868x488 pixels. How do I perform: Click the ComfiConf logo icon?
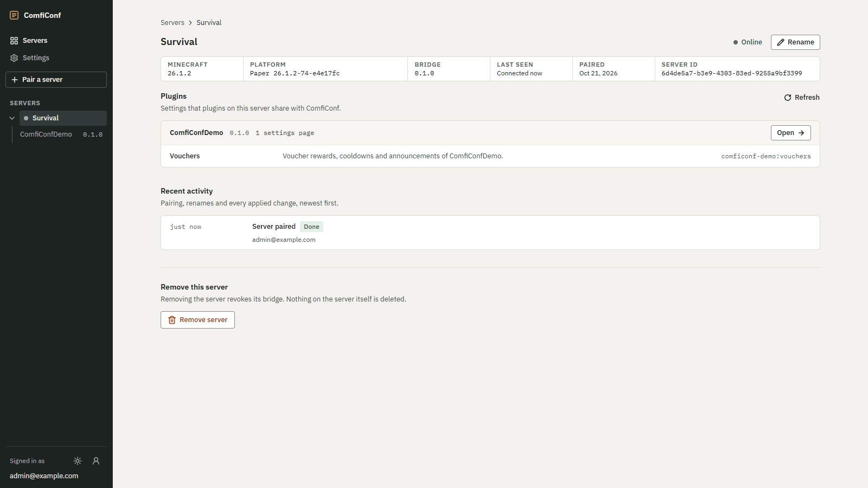click(x=14, y=15)
